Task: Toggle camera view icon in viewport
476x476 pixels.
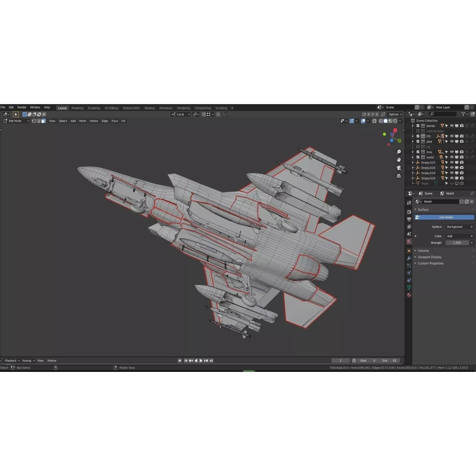Action: pyautogui.click(x=399, y=168)
